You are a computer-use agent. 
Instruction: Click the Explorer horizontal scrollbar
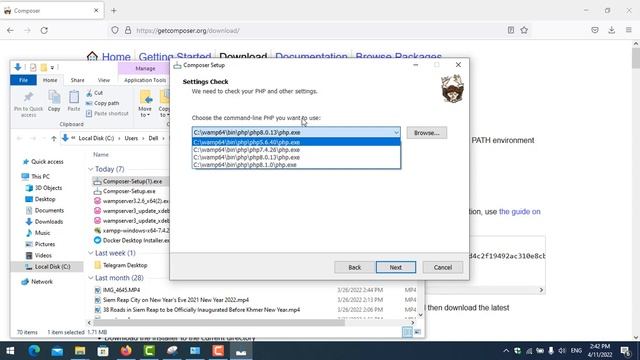220,322
